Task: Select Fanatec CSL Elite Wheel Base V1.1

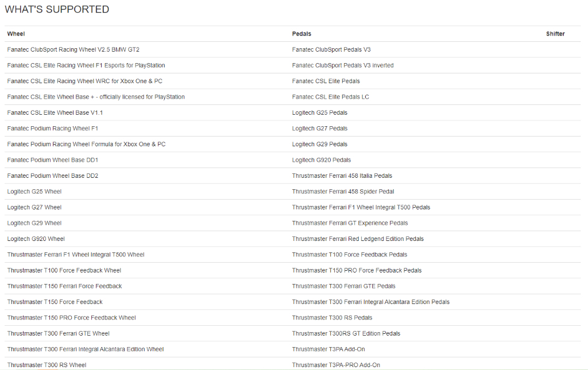Action: [55, 113]
